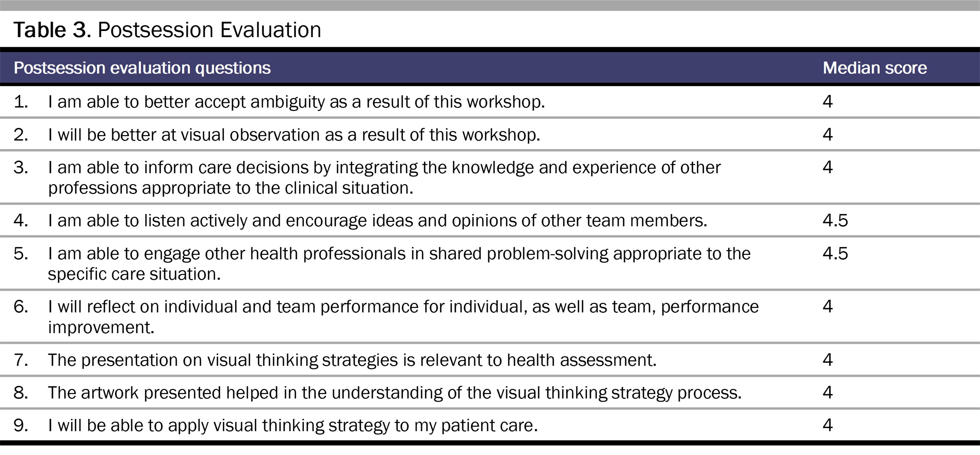Click the median score 4.5 for question 5

tap(835, 254)
